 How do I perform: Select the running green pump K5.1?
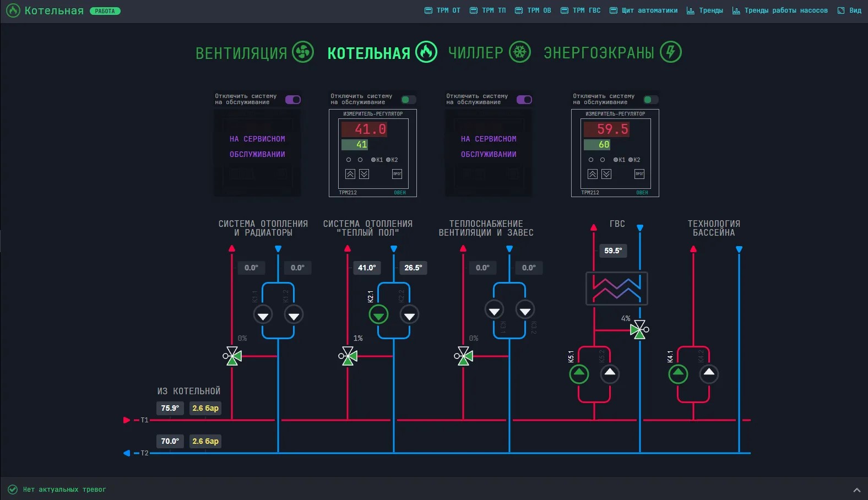pyautogui.click(x=579, y=374)
